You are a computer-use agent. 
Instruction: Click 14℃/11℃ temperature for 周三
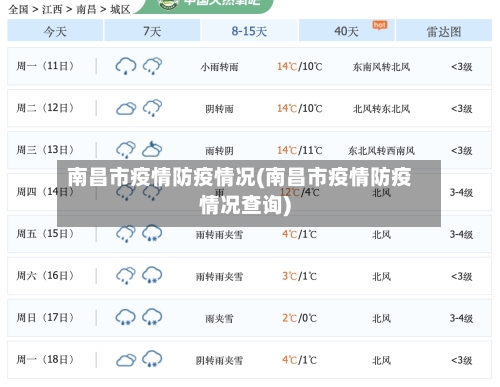[x=300, y=151]
